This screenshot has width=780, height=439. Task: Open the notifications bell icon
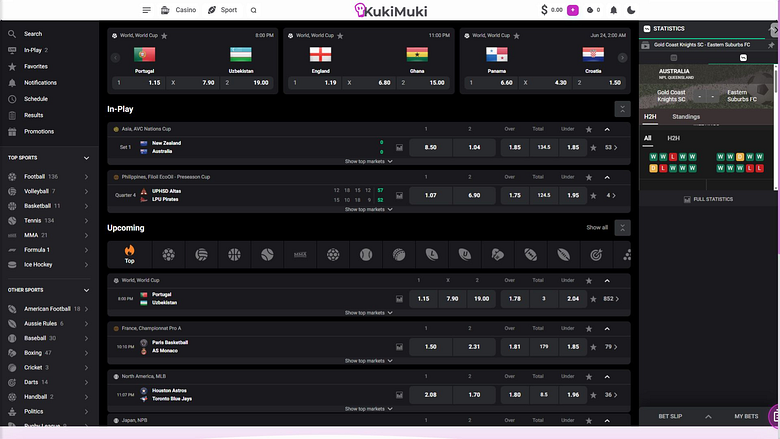coord(613,10)
